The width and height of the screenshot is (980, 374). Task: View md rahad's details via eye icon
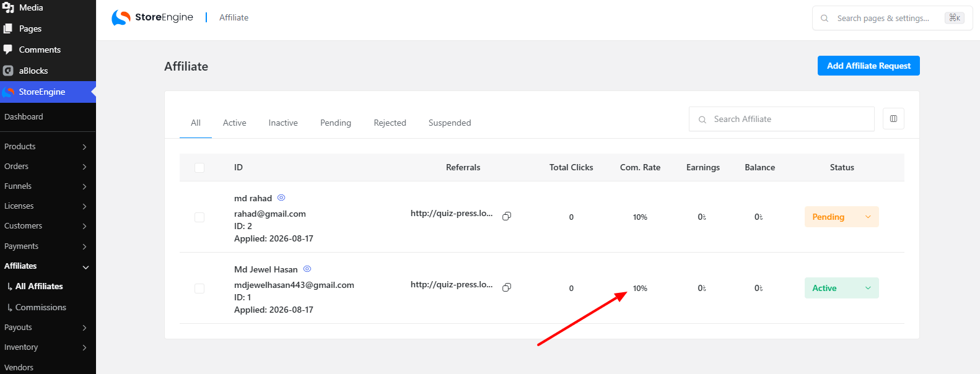click(x=281, y=198)
